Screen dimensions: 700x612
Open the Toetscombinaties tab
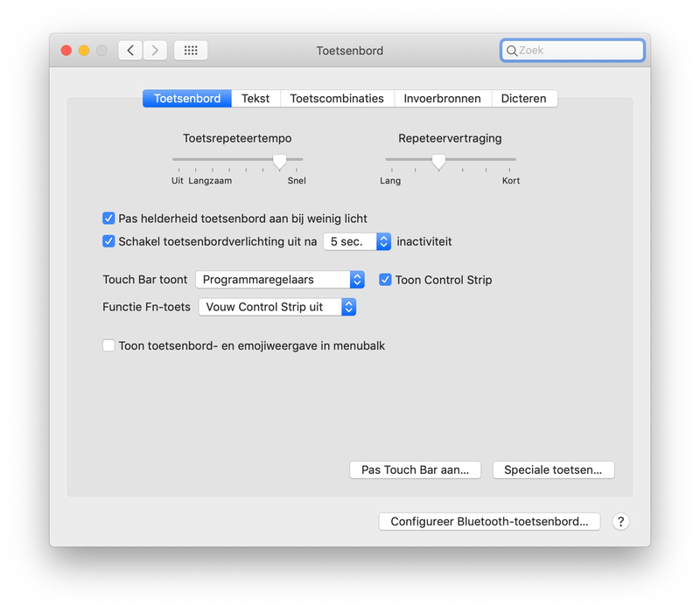tap(337, 99)
